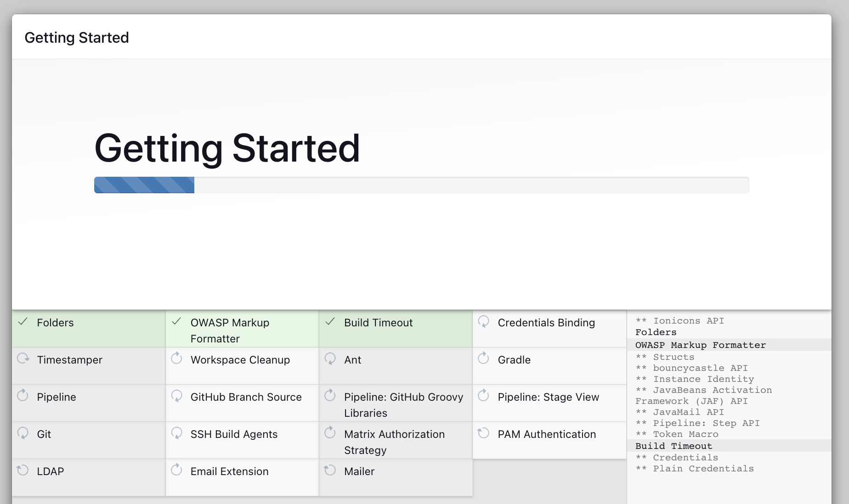The height and width of the screenshot is (504, 849).
Task: Click the spinner icon beside Pipeline: GitHub Groovy Libraries
Action: click(x=330, y=396)
